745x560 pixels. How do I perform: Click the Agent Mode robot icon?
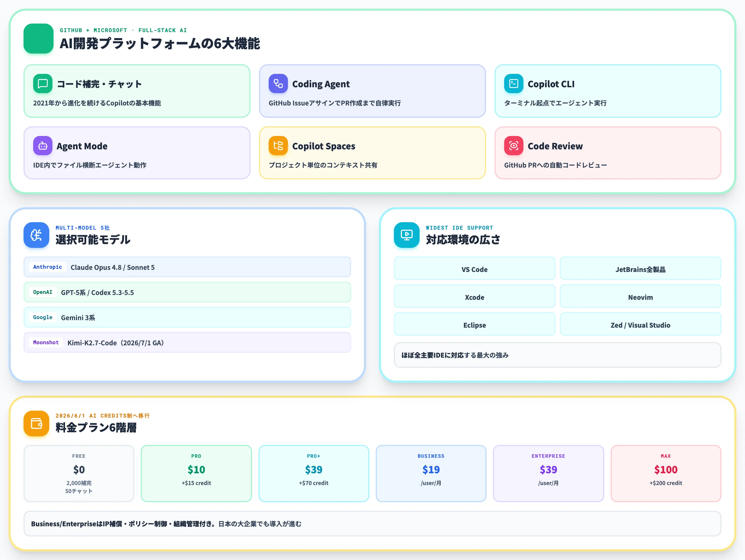(x=43, y=146)
